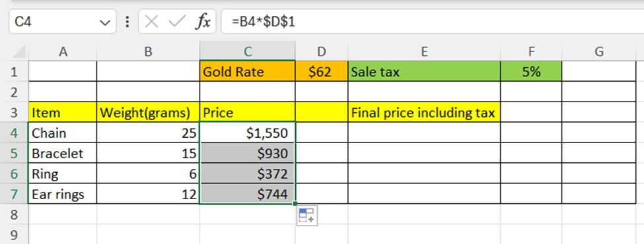Select column C header
The image size is (644, 244).
[x=247, y=51]
